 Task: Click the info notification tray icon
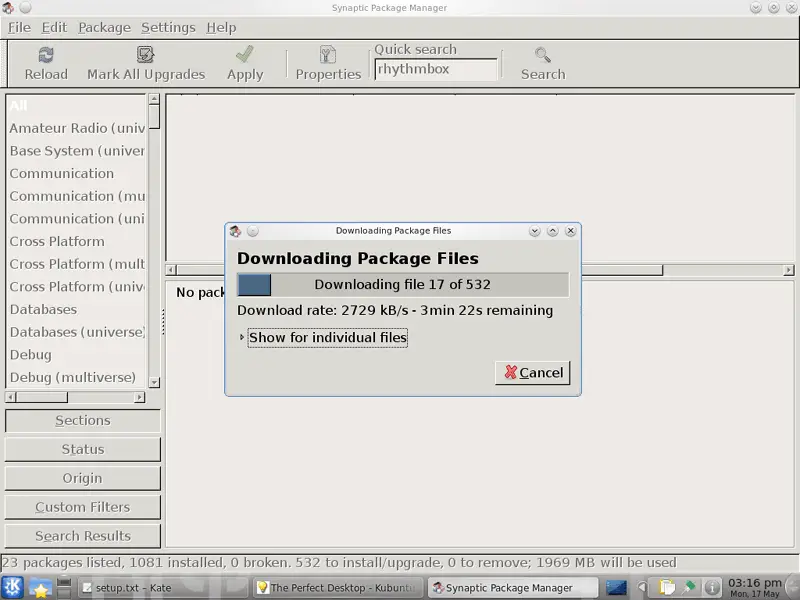[713, 588]
